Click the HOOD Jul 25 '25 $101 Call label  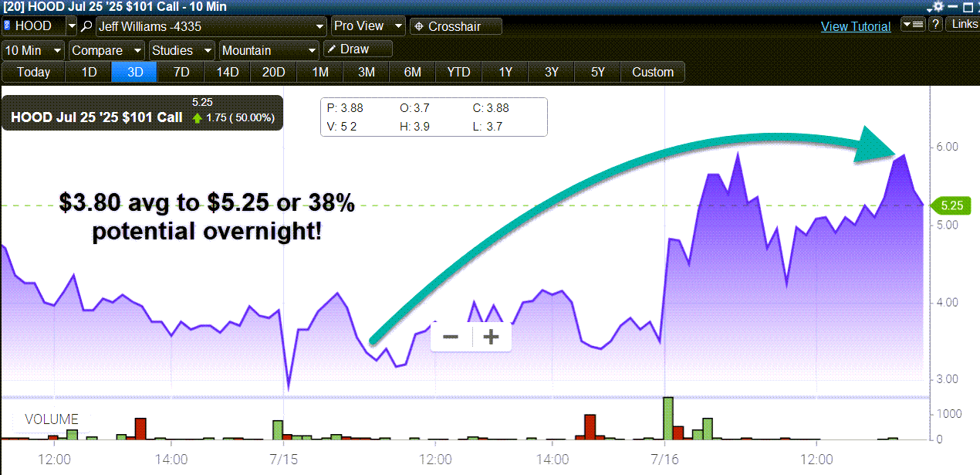pyautogui.click(x=96, y=118)
